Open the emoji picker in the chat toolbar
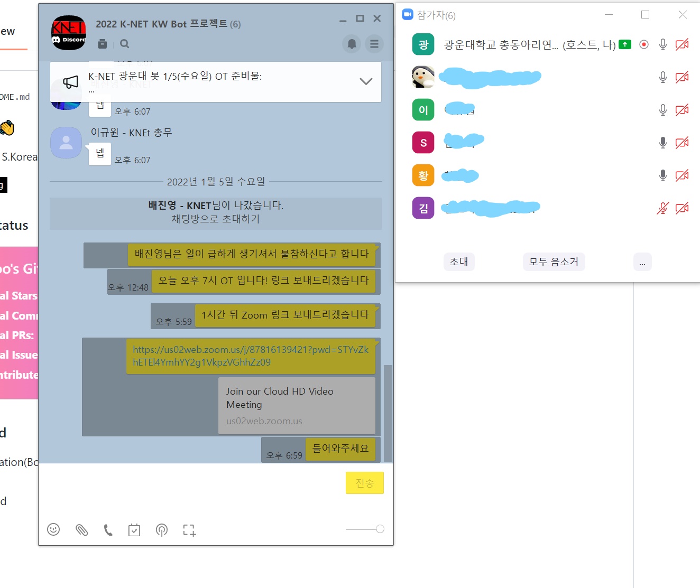Viewport: 700px width, 588px height. coord(53,529)
